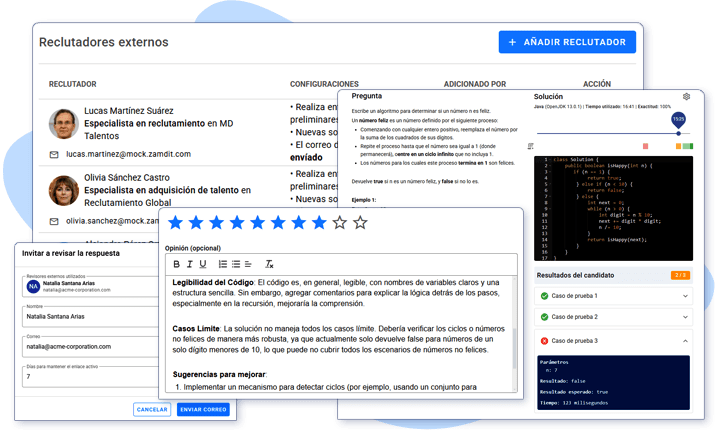Open the Revisores externos utilizados selector

[x=92, y=287]
